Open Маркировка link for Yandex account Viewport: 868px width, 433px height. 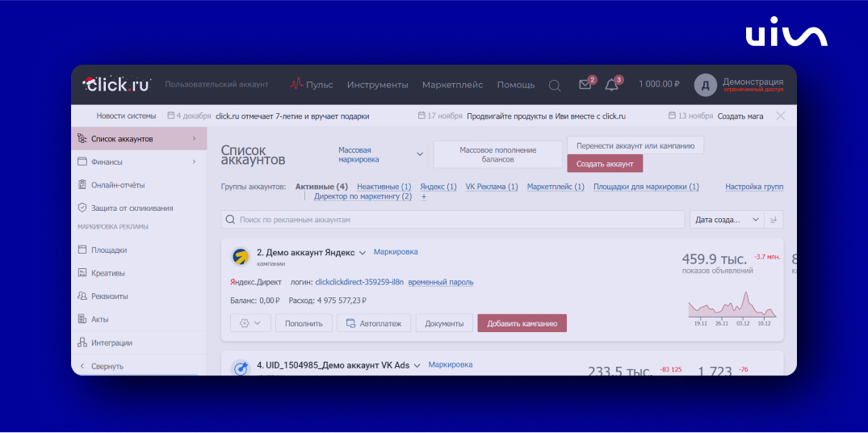tap(396, 252)
